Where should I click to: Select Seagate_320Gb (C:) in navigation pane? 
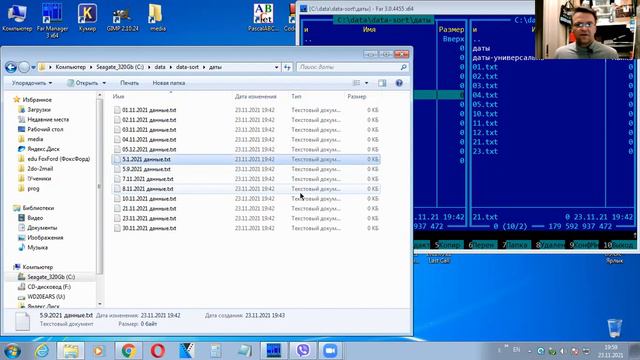[x=51, y=277]
